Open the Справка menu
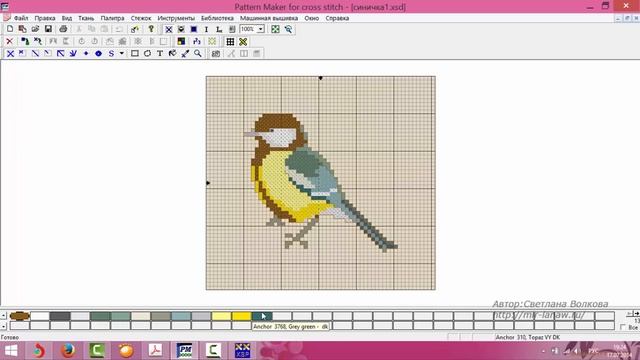Screen dimensions: 640x360 coord(337,18)
